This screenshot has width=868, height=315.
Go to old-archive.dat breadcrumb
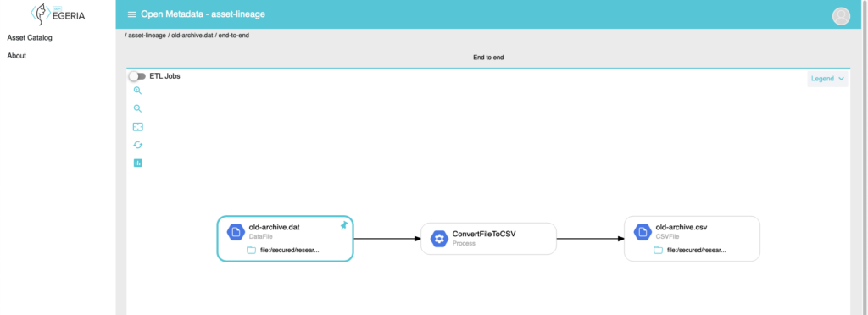(192, 36)
